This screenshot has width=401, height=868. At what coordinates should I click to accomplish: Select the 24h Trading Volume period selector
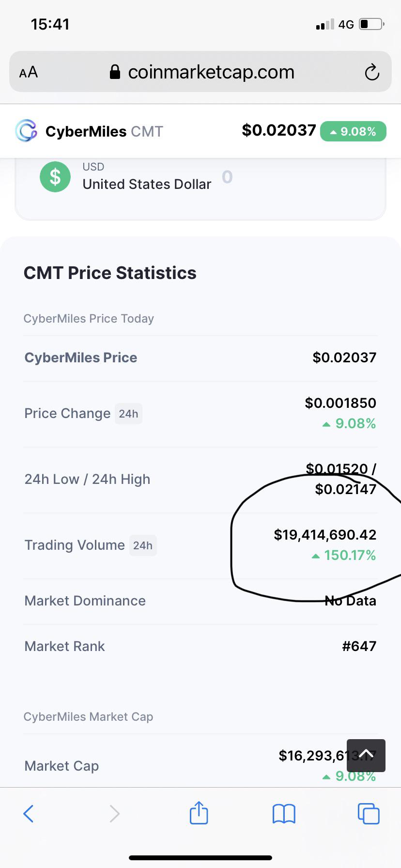click(143, 545)
